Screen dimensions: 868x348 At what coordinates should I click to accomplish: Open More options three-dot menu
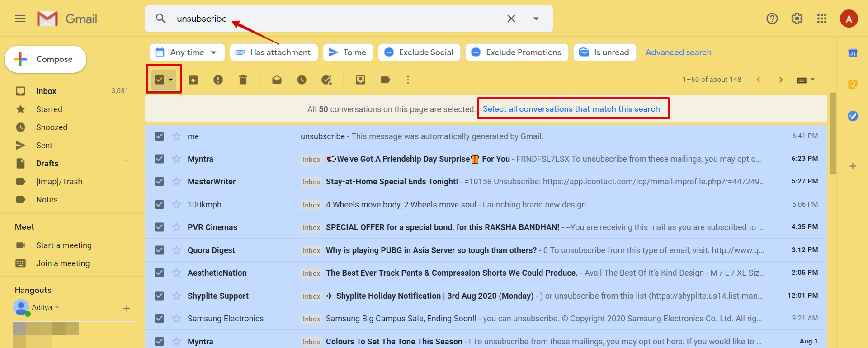pos(408,80)
